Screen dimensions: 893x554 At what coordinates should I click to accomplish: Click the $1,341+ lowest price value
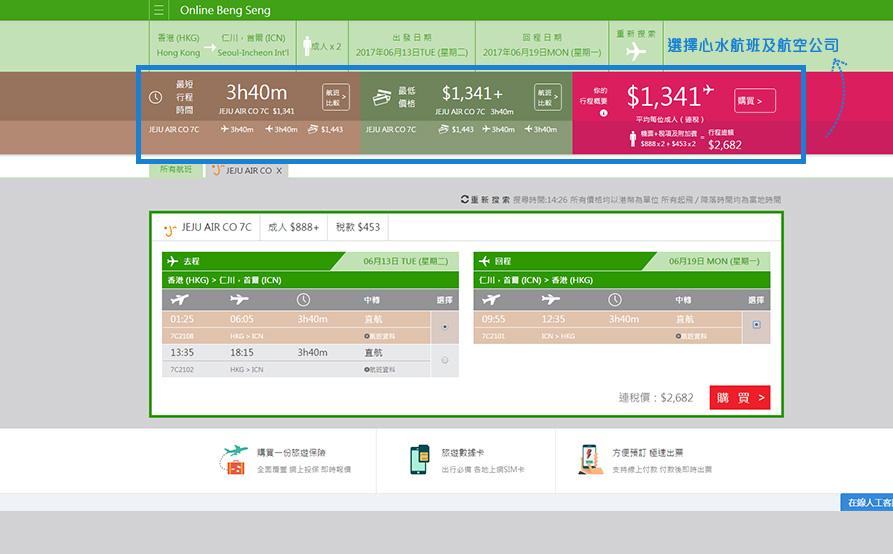coord(472,93)
